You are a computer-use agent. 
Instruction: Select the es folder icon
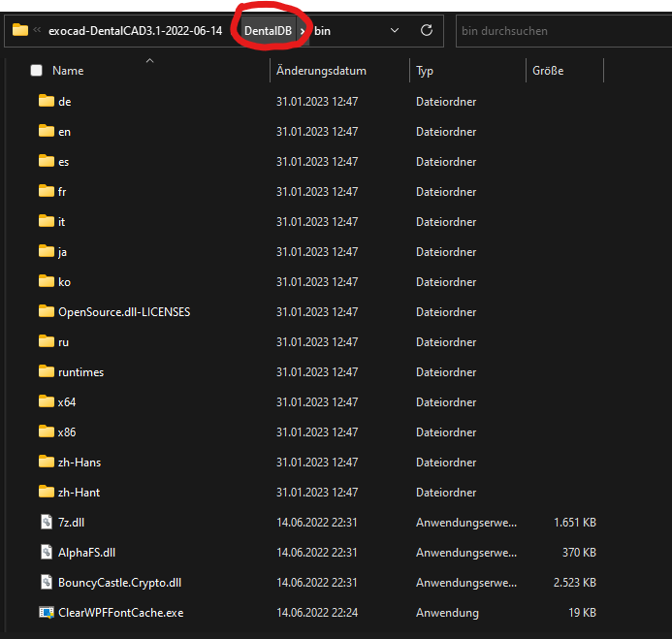click(x=47, y=161)
